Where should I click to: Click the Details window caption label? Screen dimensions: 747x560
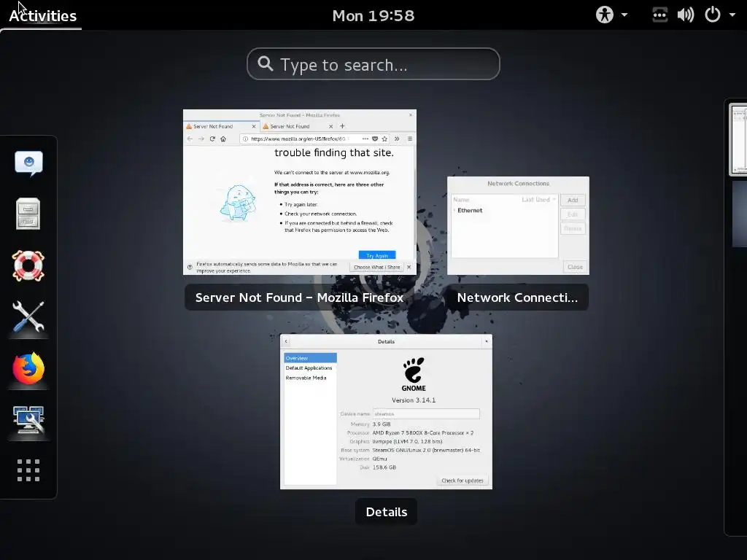pos(387,512)
